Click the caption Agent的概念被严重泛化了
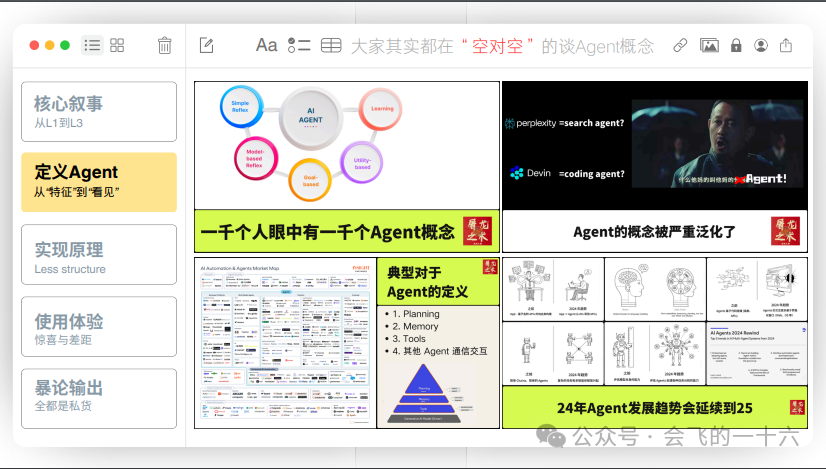The image size is (826, 469). [x=654, y=232]
